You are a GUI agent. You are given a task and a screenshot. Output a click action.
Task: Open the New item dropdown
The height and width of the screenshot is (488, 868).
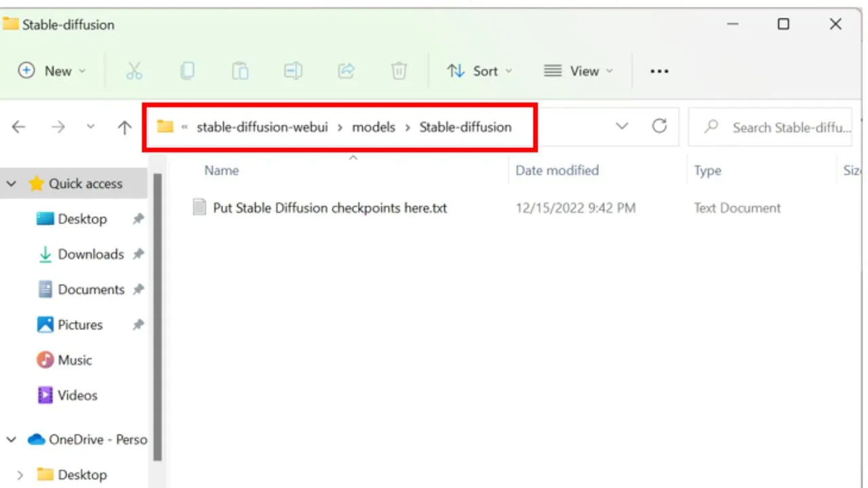53,70
